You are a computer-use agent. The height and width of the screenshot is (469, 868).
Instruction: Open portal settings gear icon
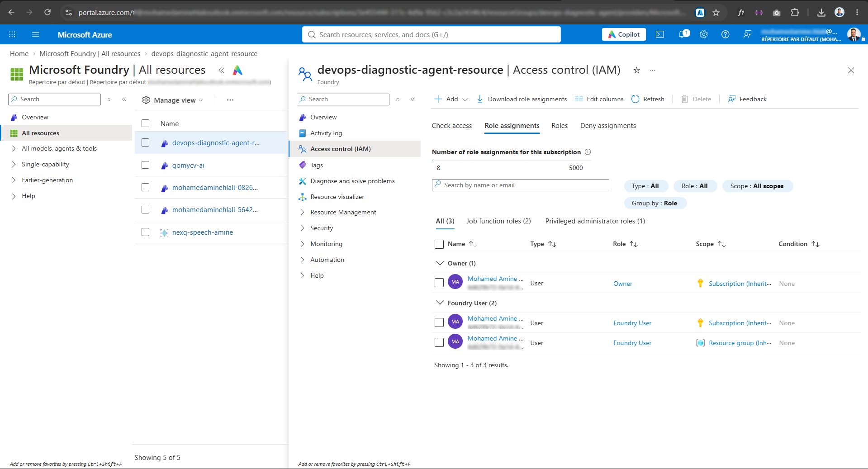(704, 34)
